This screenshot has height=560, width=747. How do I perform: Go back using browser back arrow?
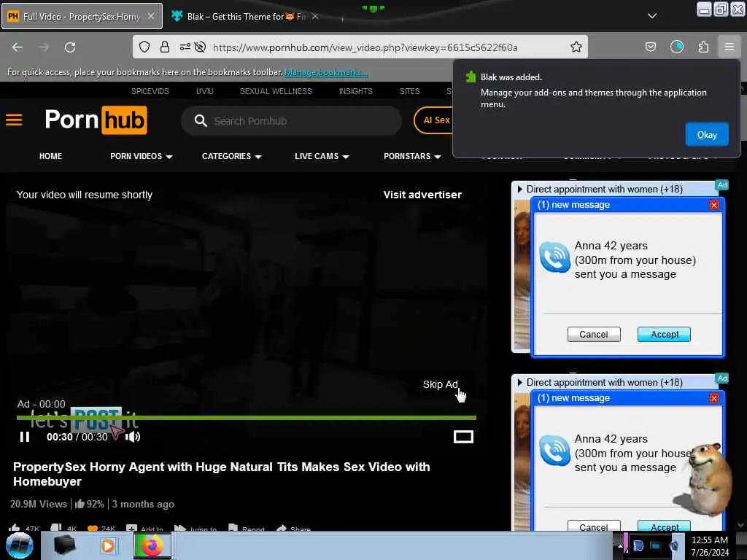tap(18, 47)
